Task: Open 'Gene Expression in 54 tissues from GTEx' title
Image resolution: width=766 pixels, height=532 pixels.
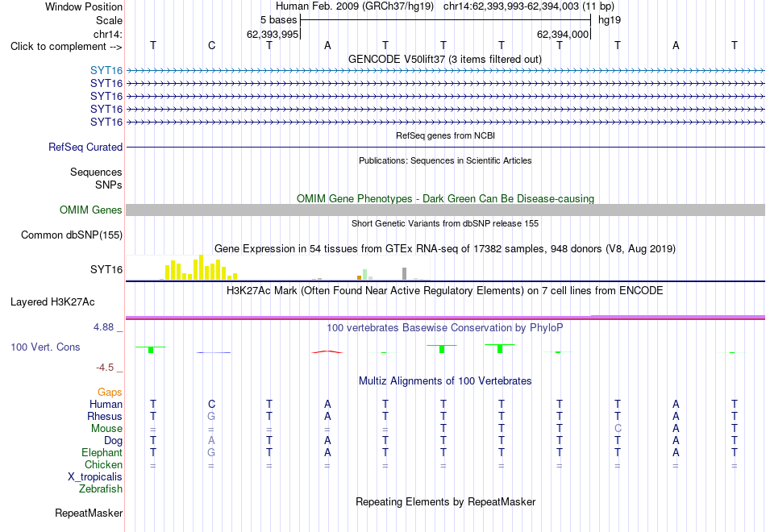Action: point(445,248)
